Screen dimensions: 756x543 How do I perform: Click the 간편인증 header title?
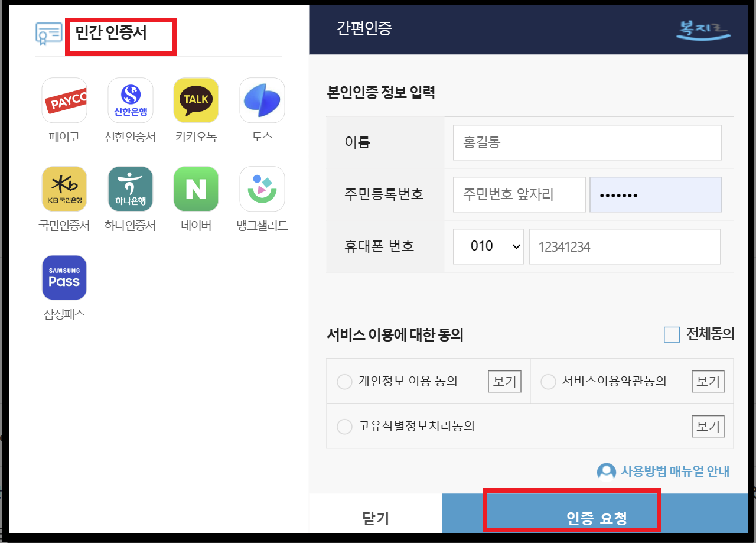(364, 28)
